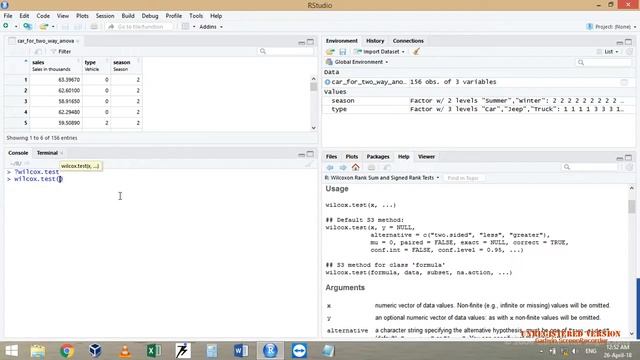Screen dimensions: 640x360
Task: Click the Help pane vertical scrollbar thumb
Action: (631, 206)
